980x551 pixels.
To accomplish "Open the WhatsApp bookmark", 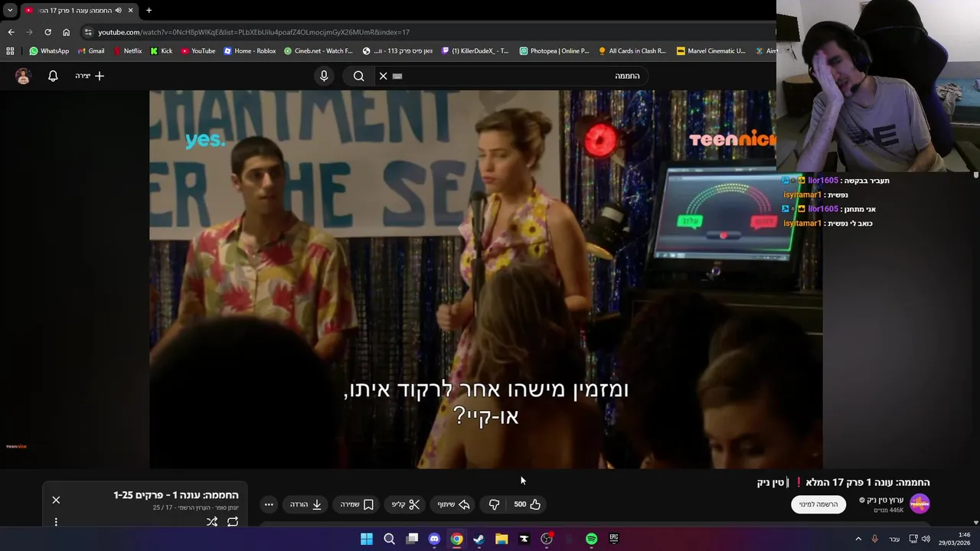I will (x=49, y=51).
